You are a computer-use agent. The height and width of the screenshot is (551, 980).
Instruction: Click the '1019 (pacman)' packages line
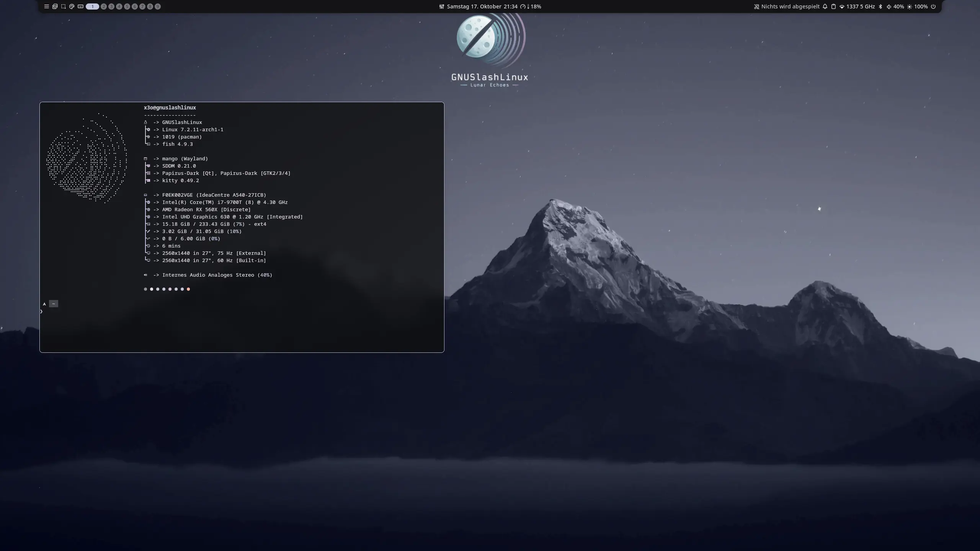coord(182,137)
